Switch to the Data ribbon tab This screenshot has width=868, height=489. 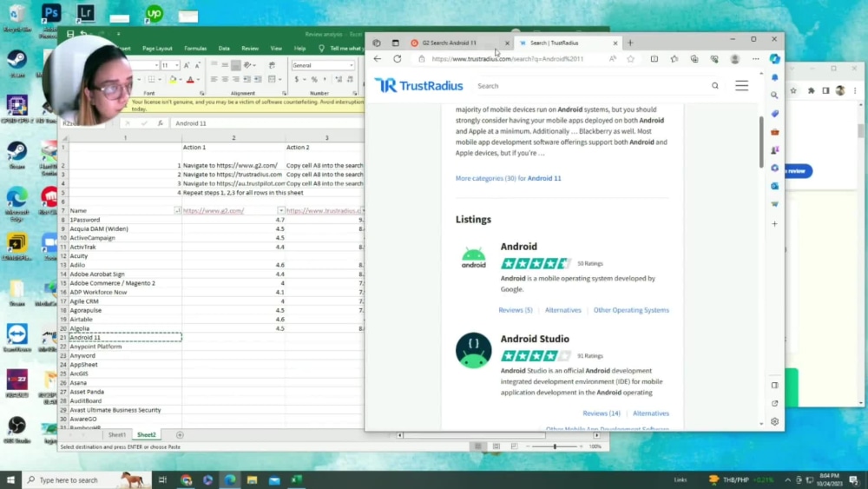pyautogui.click(x=224, y=49)
